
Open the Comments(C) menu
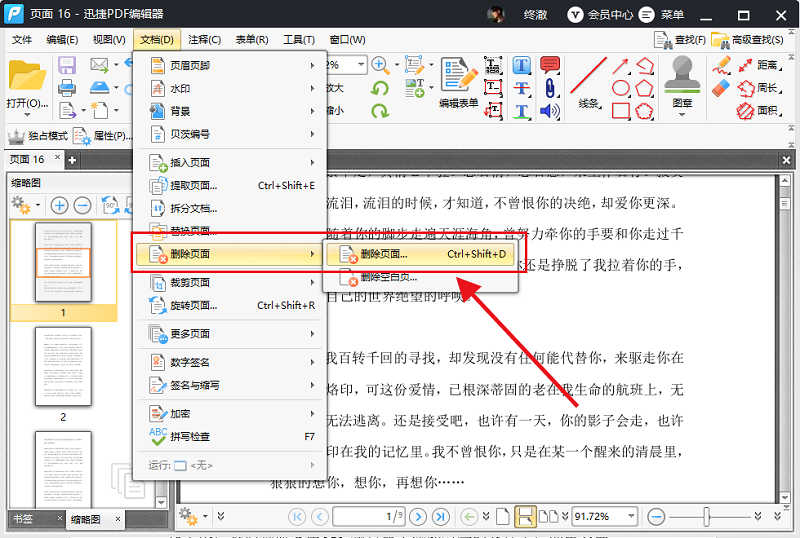[204, 39]
